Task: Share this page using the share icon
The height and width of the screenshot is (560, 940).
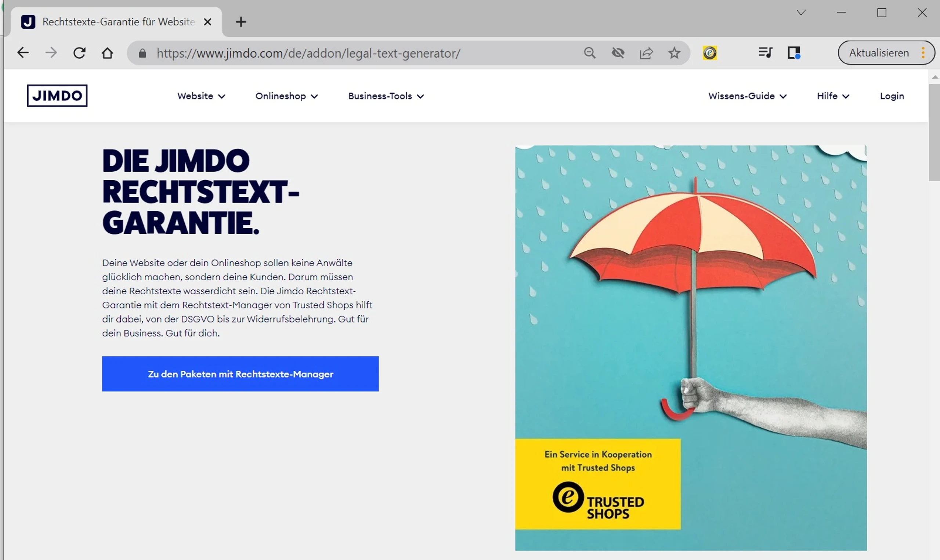Action: tap(646, 53)
